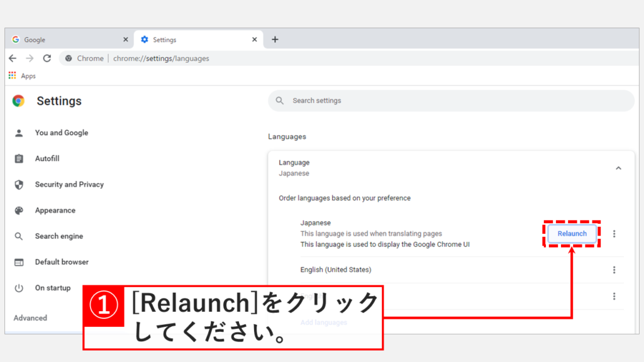Switch to the Google tab
Viewport: 644px width, 362px height.
point(63,40)
